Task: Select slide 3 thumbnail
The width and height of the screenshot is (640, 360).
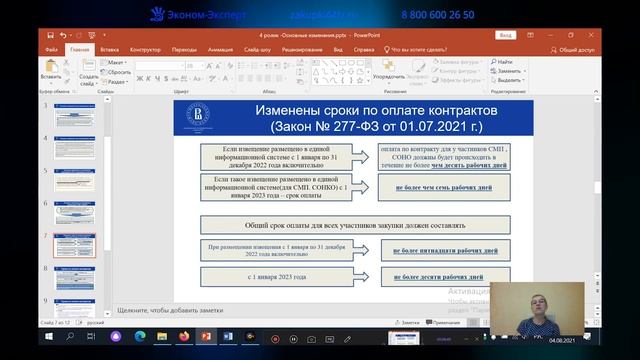Action: 75,115
